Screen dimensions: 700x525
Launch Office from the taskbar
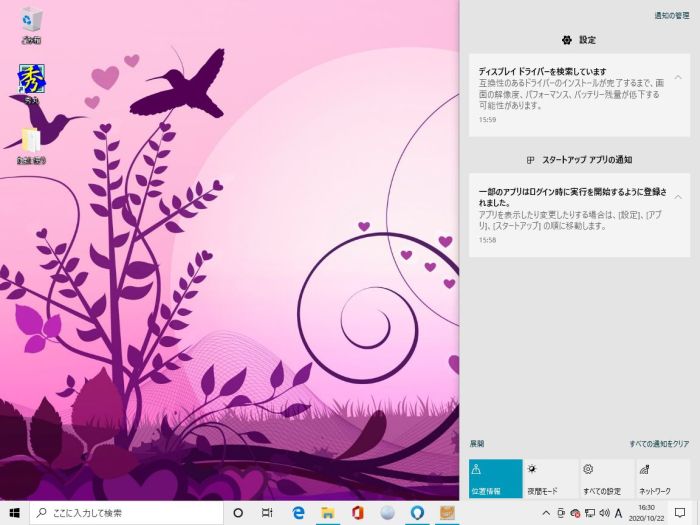357,513
